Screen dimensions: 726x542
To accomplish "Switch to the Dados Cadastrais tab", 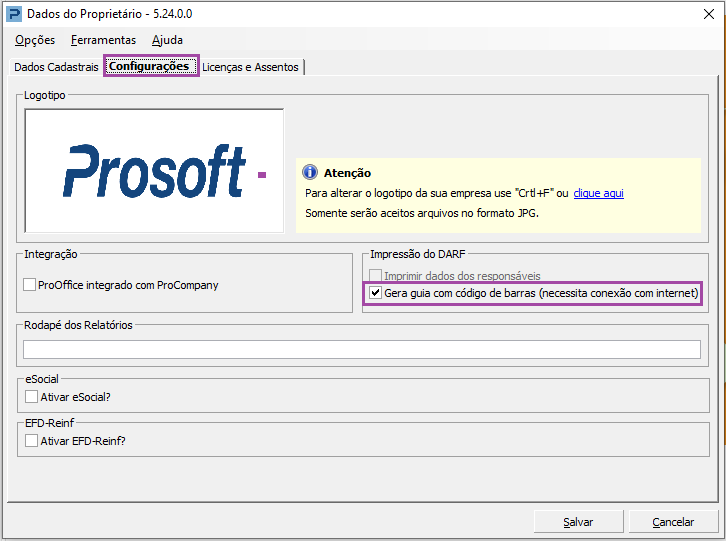I will click(56, 67).
